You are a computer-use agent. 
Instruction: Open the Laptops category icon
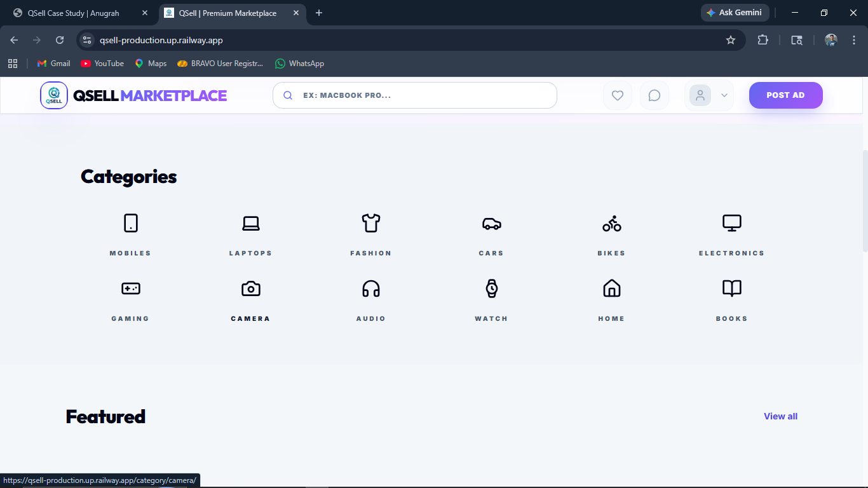[250, 223]
